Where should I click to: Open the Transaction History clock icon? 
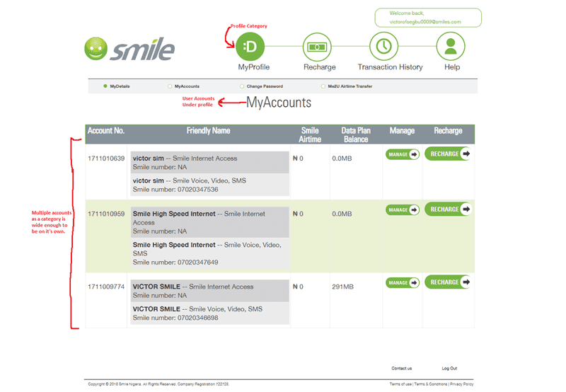coord(383,46)
